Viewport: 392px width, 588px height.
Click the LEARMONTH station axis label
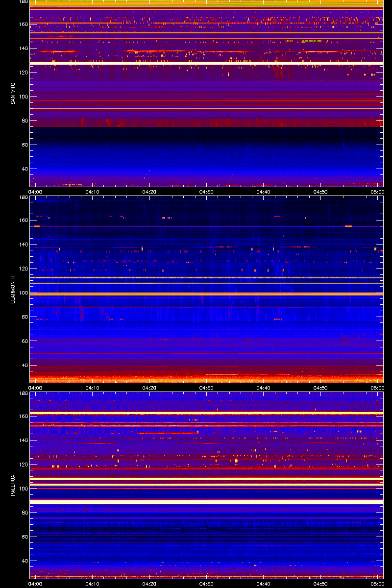click(13, 289)
